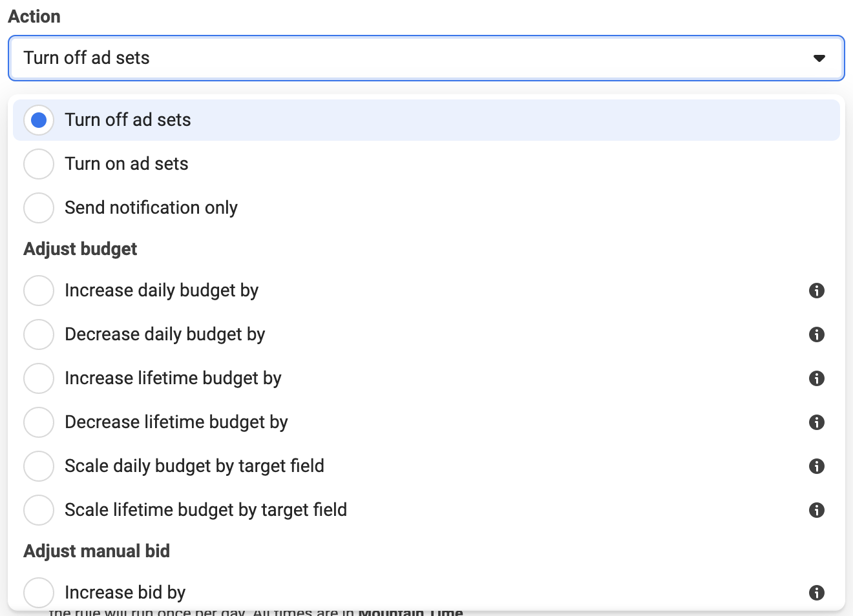853x616 pixels.
Task: Click the info icon beside Decrease lifetime budget by
Action: click(x=816, y=422)
